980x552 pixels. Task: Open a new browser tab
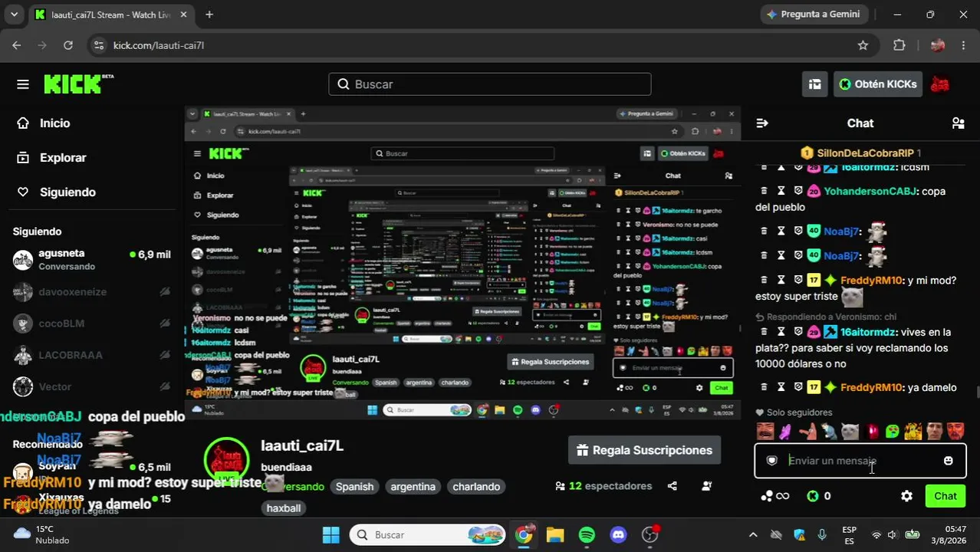pos(209,15)
